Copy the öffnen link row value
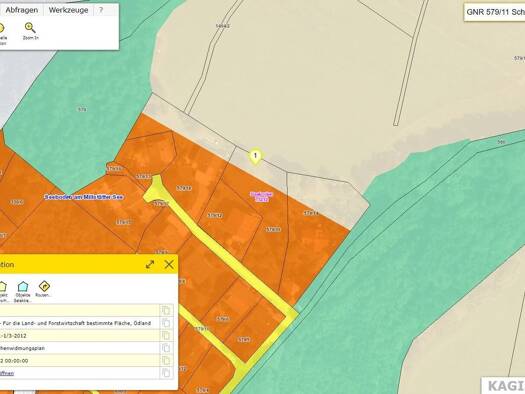Image resolution: width=525 pixels, height=394 pixels. tap(166, 373)
